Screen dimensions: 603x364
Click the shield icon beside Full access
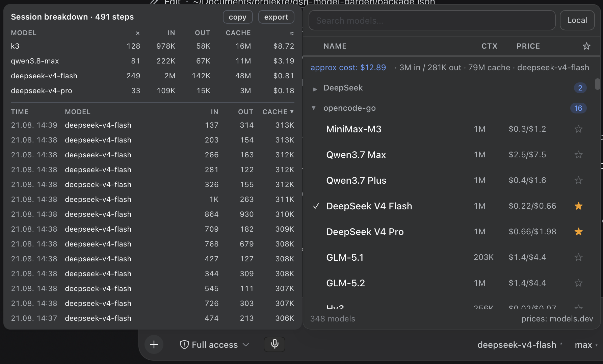coord(184,344)
